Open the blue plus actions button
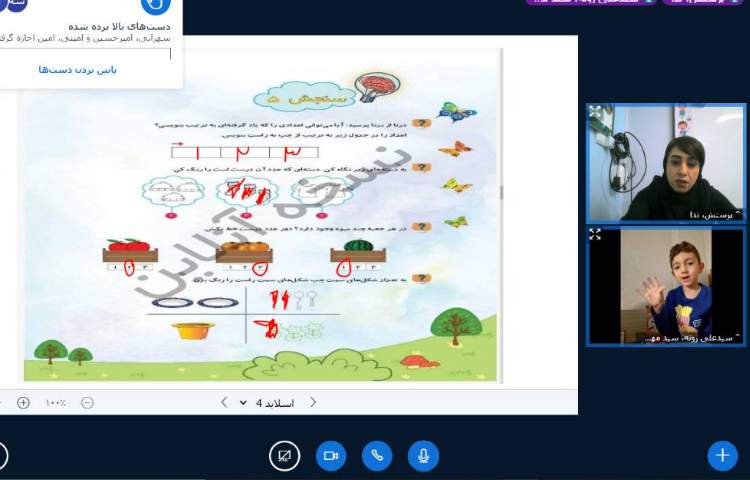 [x=722, y=456]
